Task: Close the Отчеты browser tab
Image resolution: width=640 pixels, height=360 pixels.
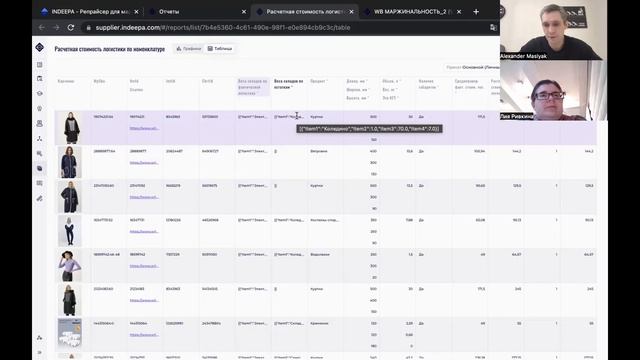Action: point(244,12)
